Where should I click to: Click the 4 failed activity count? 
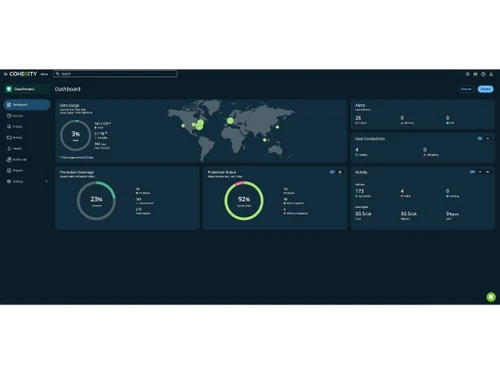402,191
